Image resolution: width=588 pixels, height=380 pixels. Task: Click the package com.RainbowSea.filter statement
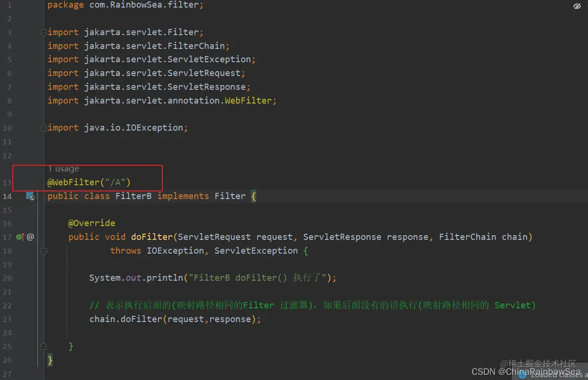(126, 6)
